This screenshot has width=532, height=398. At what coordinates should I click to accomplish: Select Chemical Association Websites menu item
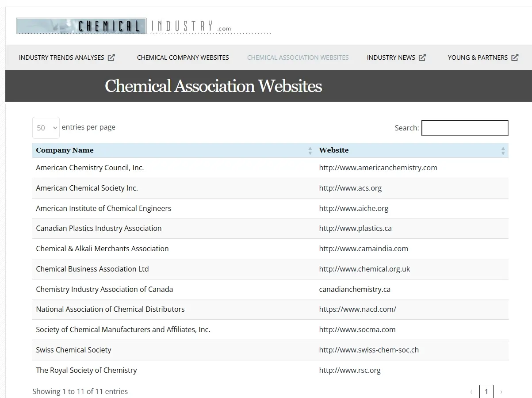coord(298,57)
